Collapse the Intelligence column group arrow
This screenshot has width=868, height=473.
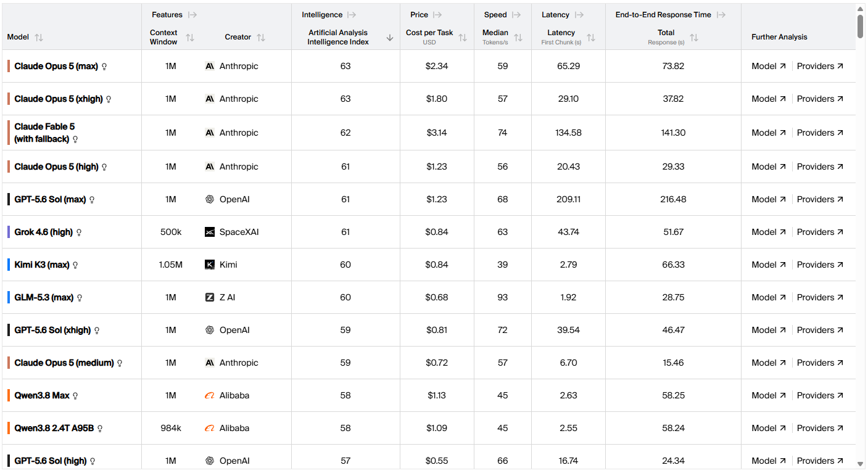coord(352,15)
